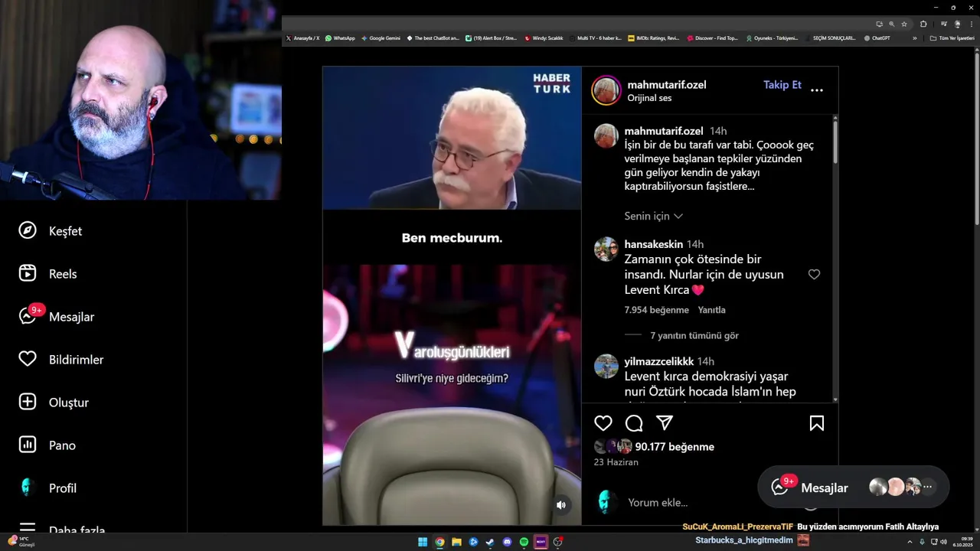Open the three-dot post options menu
Image resolution: width=980 pixels, height=551 pixels.
coord(817,90)
